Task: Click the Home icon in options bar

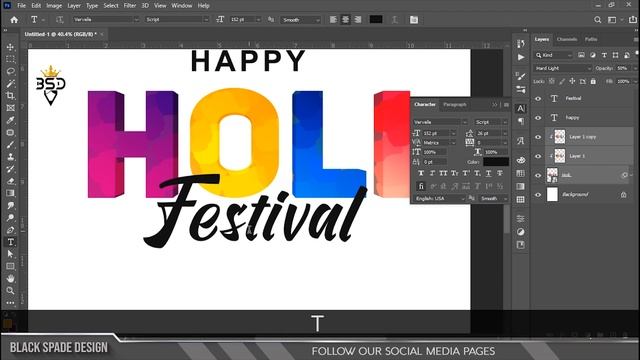Action: [x=14, y=20]
